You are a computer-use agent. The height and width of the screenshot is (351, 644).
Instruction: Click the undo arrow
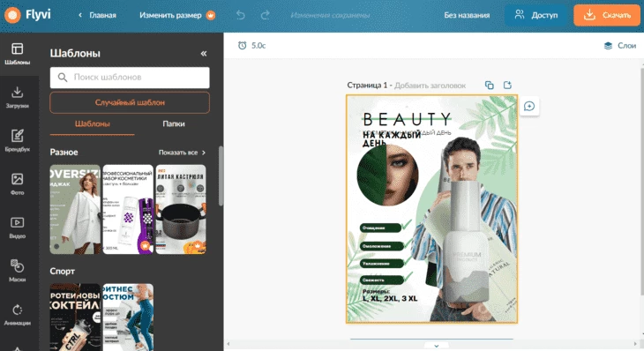[x=241, y=15]
